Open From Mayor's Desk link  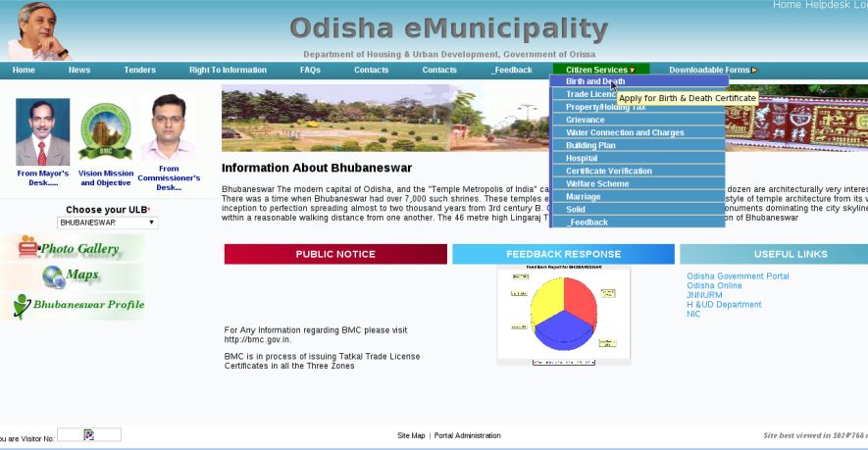pyautogui.click(x=42, y=177)
